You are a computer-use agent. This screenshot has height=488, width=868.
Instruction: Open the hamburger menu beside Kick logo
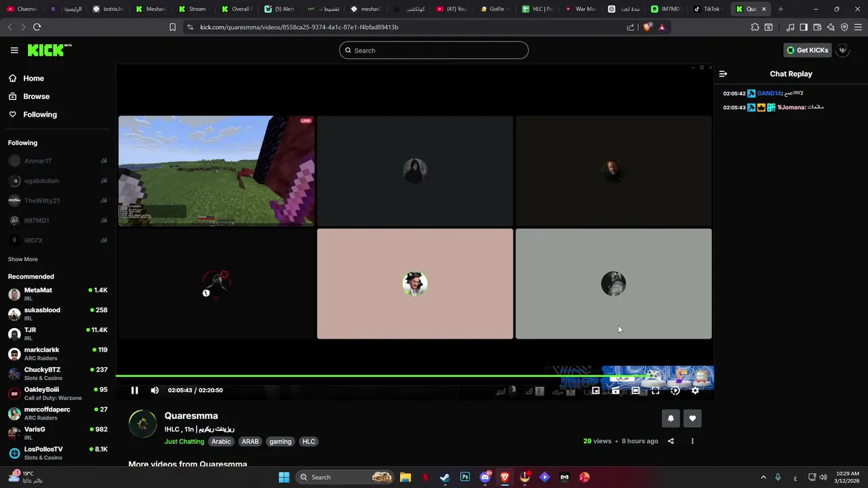coord(14,50)
